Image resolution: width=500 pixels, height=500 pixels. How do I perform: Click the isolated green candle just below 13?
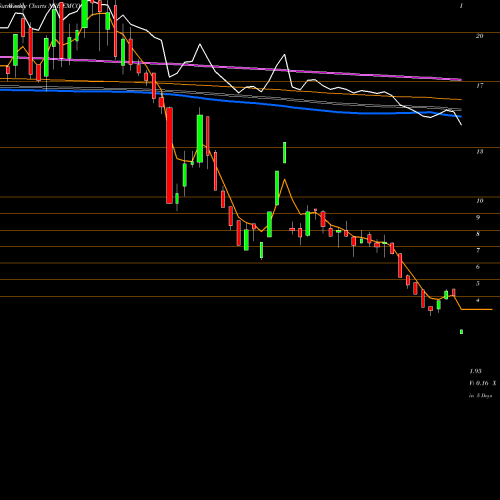[x=284, y=152]
